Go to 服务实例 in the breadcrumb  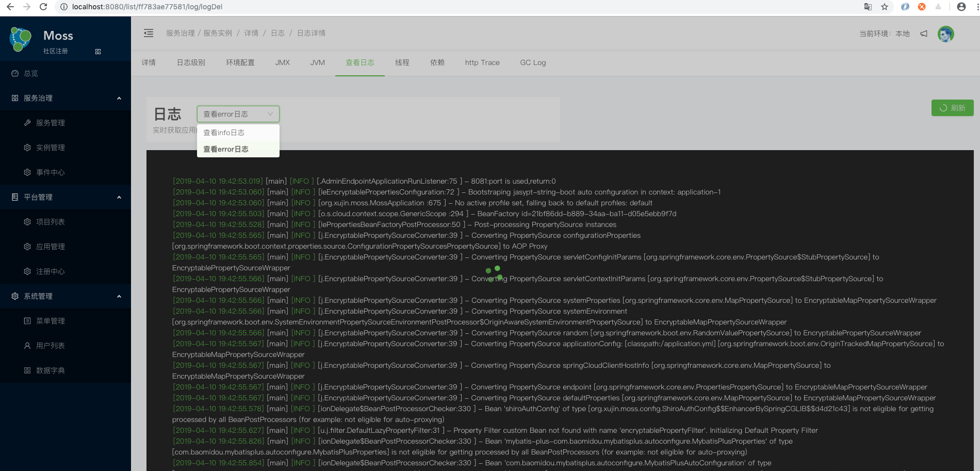[218, 33]
